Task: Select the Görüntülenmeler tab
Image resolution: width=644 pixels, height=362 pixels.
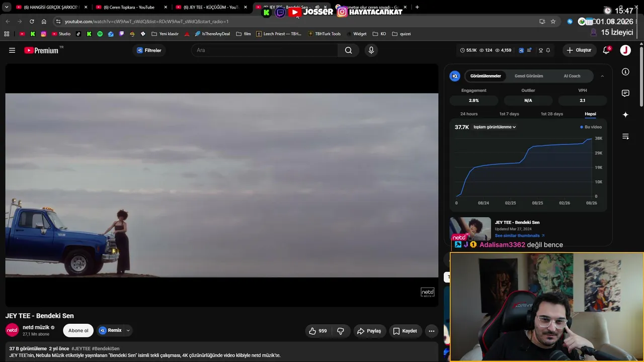Action: tap(486, 76)
